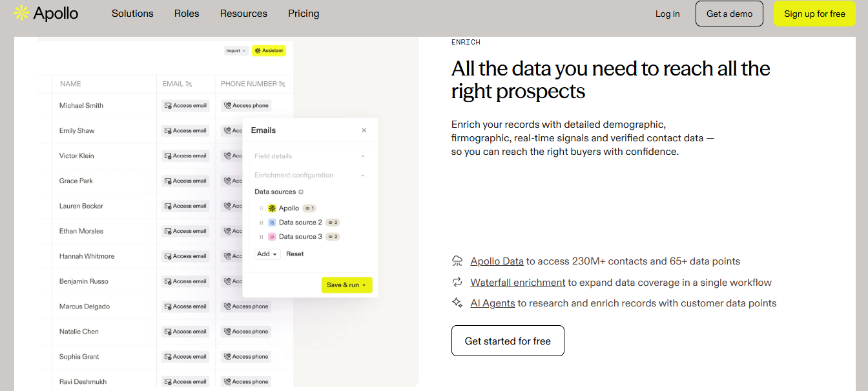Image resolution: width=868 pixels, height=391 pixels.
Task: Click Access email for Lauren Becker
Action: 185,206
